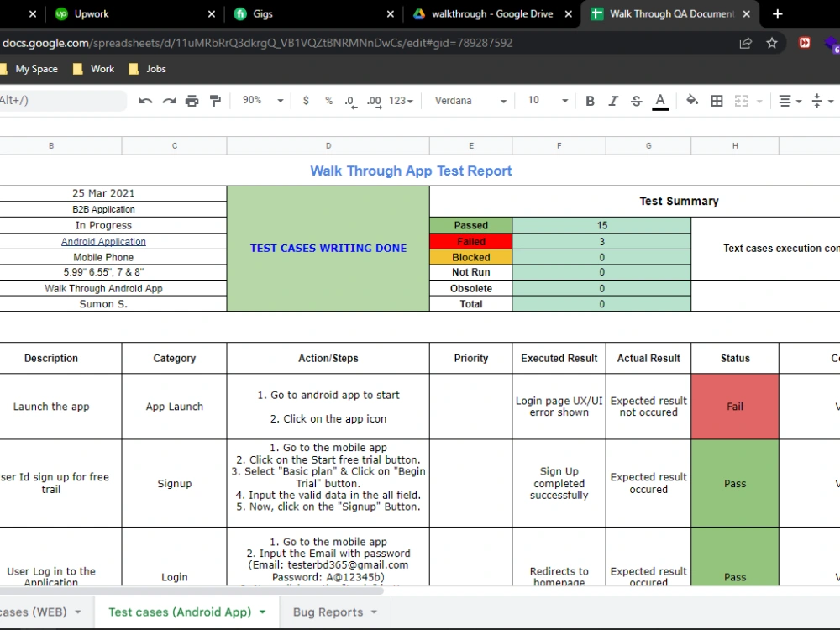Open the Test cases (Android App) sheet menu
840x630 pixels.
click(263, 612)
